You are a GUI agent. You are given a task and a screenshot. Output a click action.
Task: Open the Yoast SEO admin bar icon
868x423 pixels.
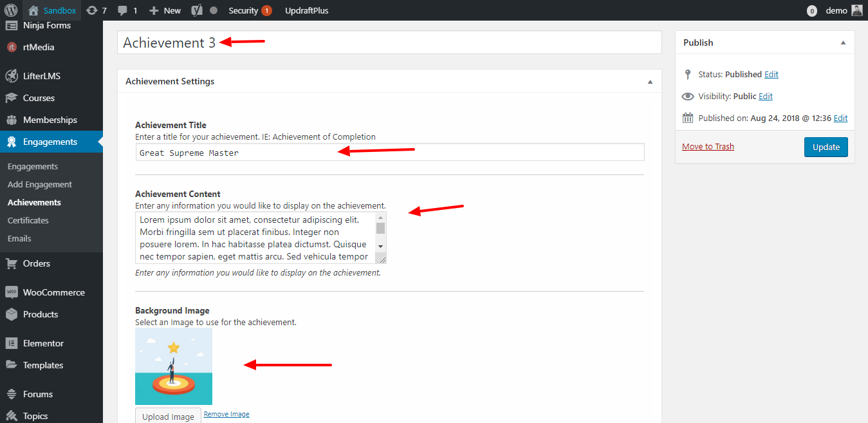click(x=198, y=10)
